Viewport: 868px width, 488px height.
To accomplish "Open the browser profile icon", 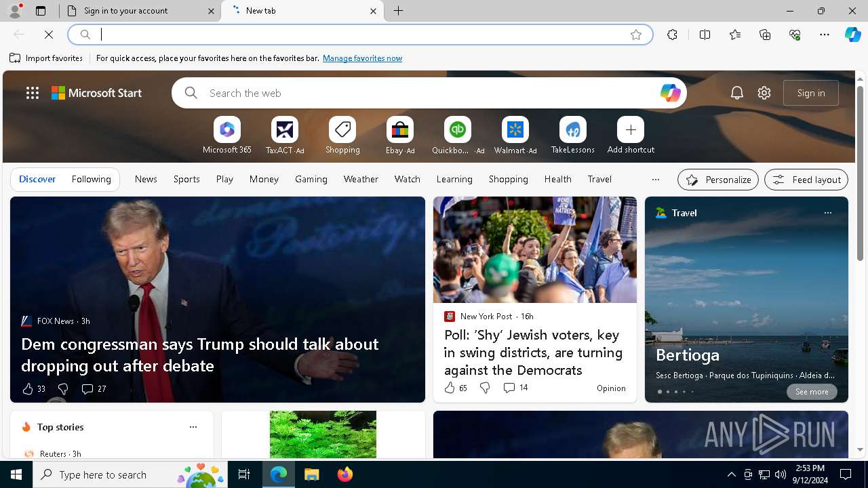I will pos(14,11).
